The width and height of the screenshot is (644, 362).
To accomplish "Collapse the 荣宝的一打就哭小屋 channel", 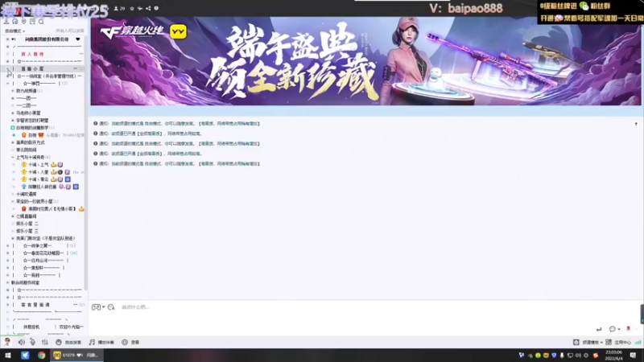I will pyautogui.click(x=12, y=202).
